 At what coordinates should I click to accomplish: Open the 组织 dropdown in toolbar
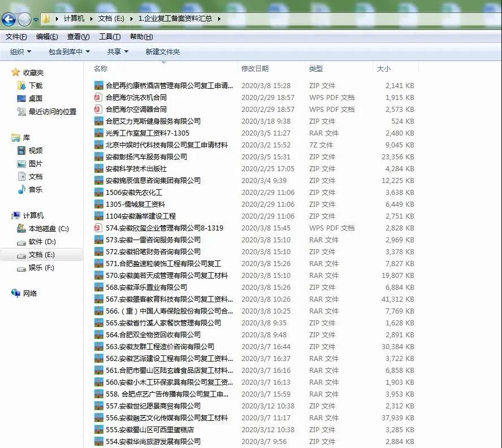tap(20, 52)
